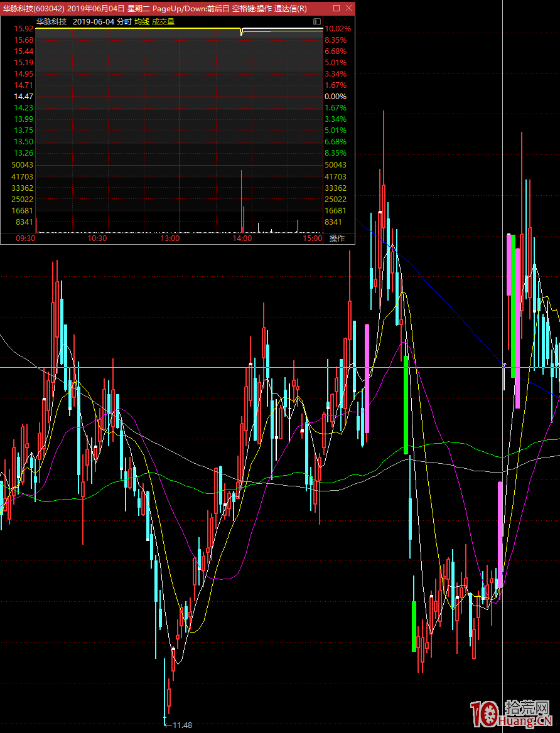Image resolution: width=560 pixels, height=733 pixels.
Task: Click the 09:30 time axis label
Action: tap(26, 238)
